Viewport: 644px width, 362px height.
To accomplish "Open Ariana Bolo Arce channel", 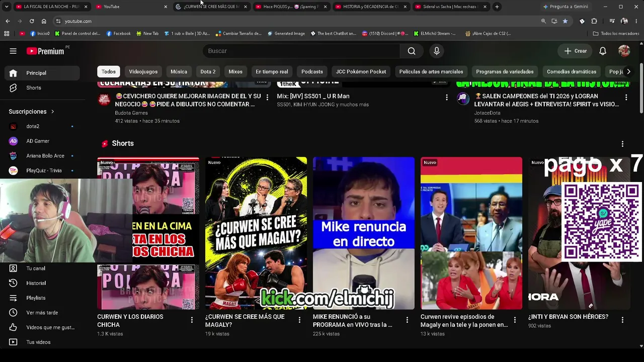I will pos(42,156).
